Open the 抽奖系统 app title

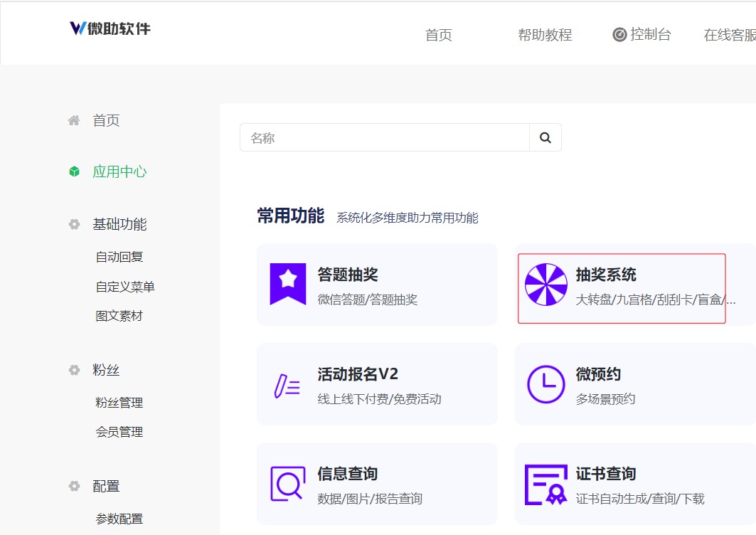[x=606, y=275]
